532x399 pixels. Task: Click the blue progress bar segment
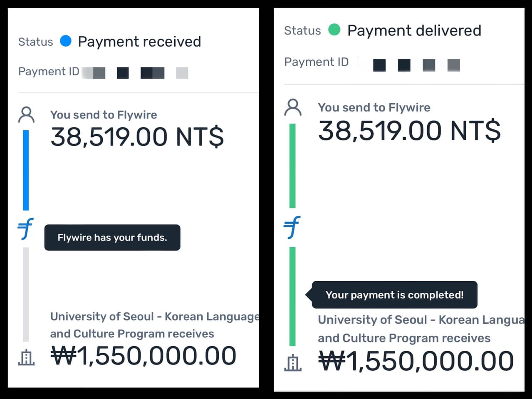[26, 170]
